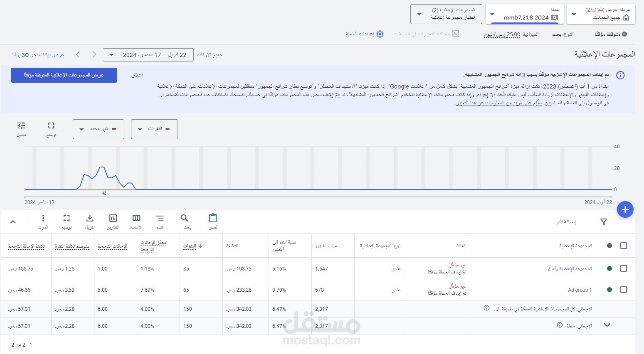
Task: Open the learn more link in the notice
Action: (499, 103)
